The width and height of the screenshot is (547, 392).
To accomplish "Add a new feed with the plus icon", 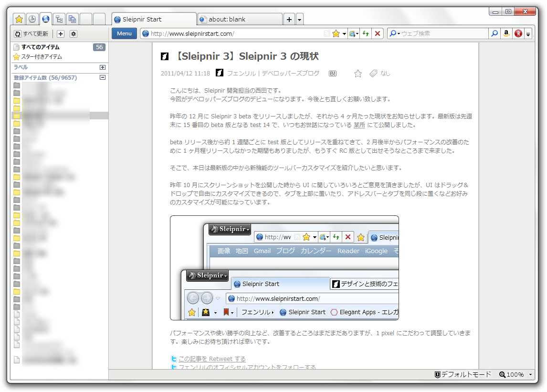I will [60, 34].
